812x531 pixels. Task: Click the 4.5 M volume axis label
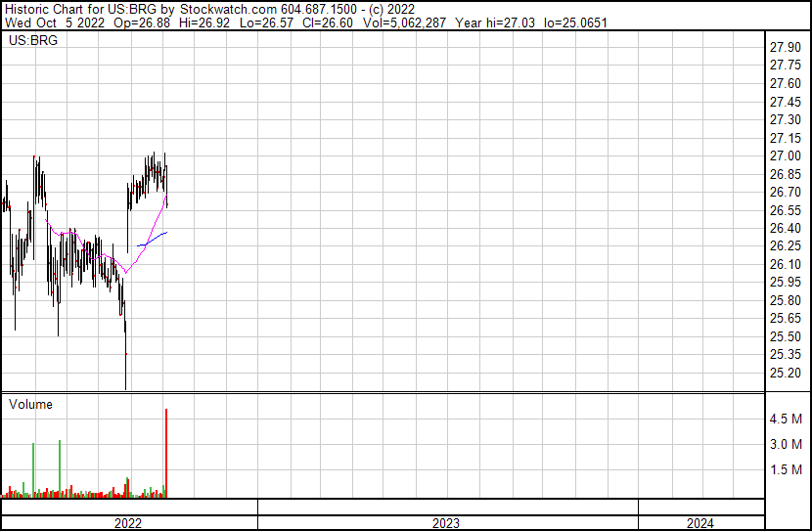[x=786, y=420]
